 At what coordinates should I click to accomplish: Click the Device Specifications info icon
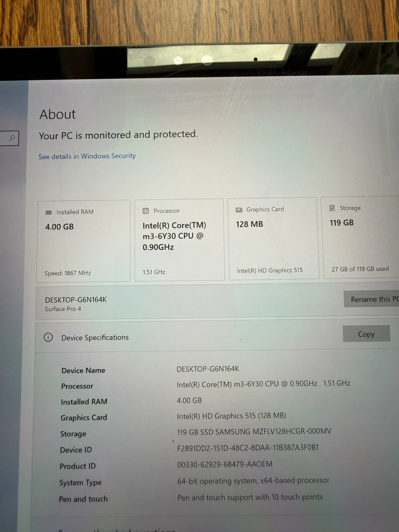[48, 337]
